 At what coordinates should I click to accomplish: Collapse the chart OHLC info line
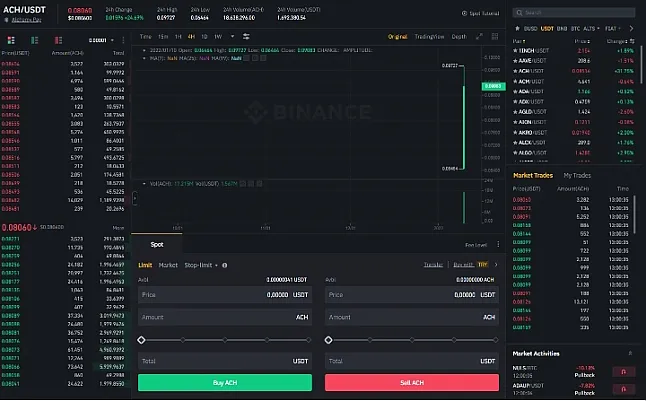(x=144, y=50)
